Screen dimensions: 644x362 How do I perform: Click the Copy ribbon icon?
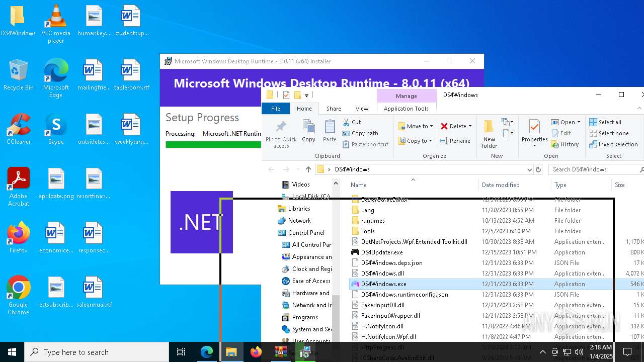tap(308, 132)
